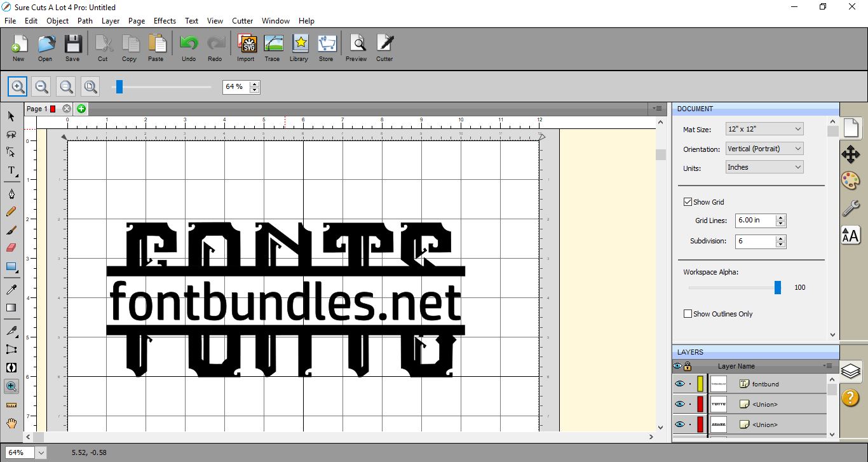This screenshot has width=868, height=462.
Task: Increase the 64 % zoom stepper
Action: click(255, 83)
